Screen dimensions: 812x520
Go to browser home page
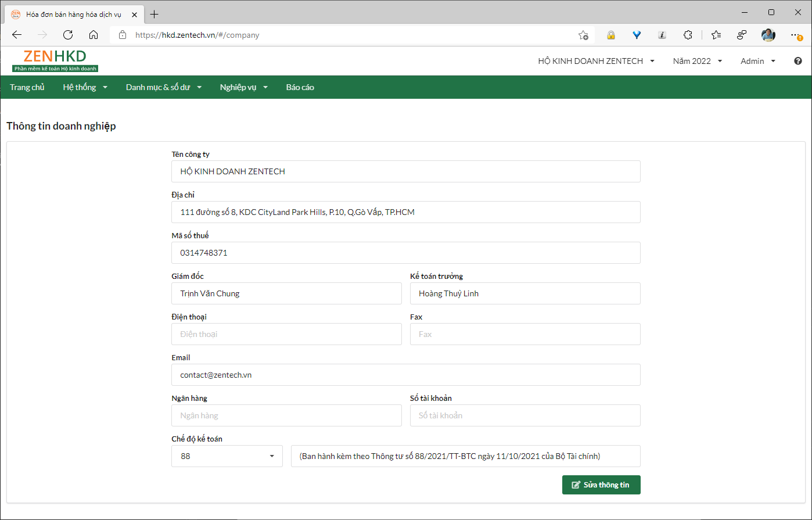point(94,35)
